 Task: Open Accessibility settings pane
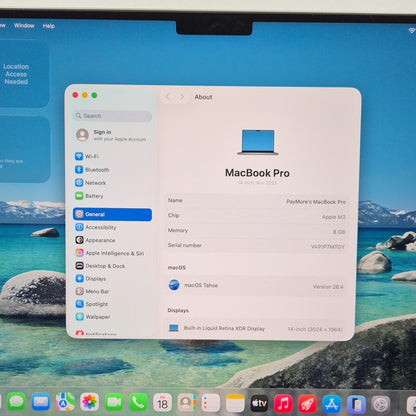(x=96, y=227)
